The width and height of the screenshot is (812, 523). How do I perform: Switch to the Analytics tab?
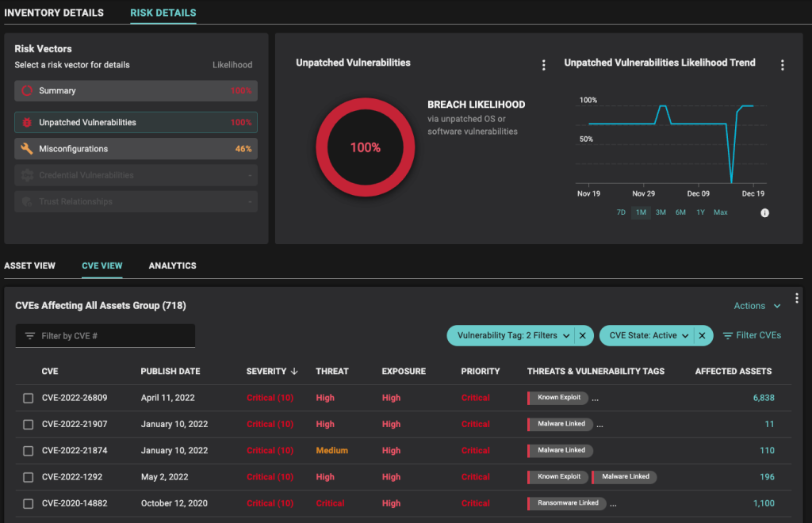[172, 265]
